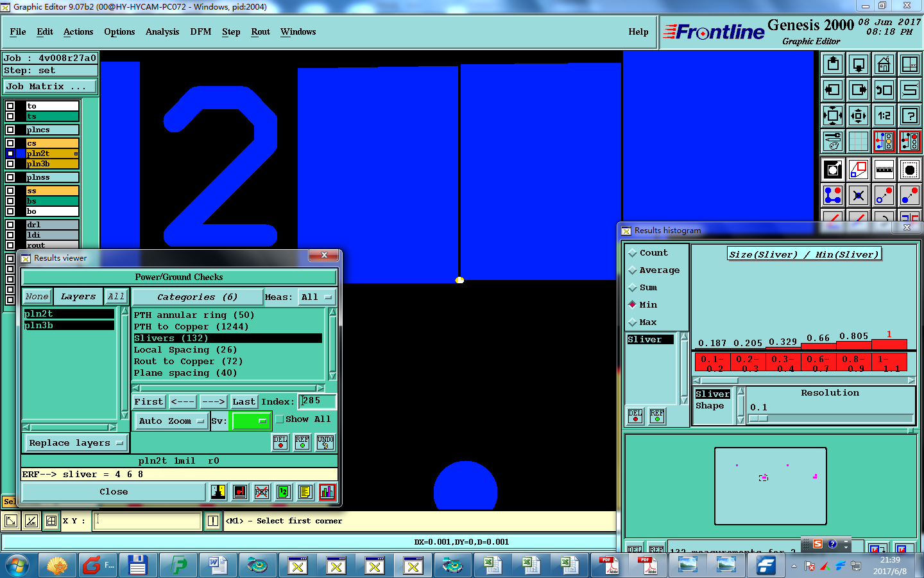Enable the Show All checkbox

click(x=280, y=419)
